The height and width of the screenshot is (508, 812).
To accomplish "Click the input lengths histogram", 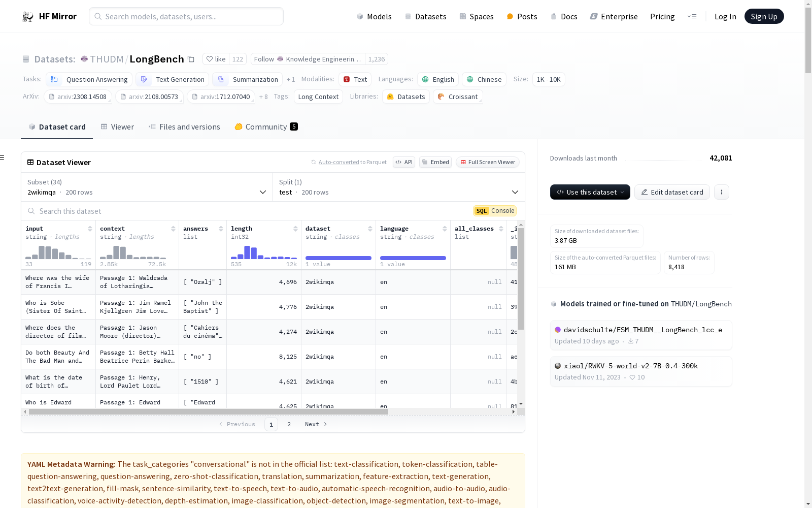I will tap(58, 252).
